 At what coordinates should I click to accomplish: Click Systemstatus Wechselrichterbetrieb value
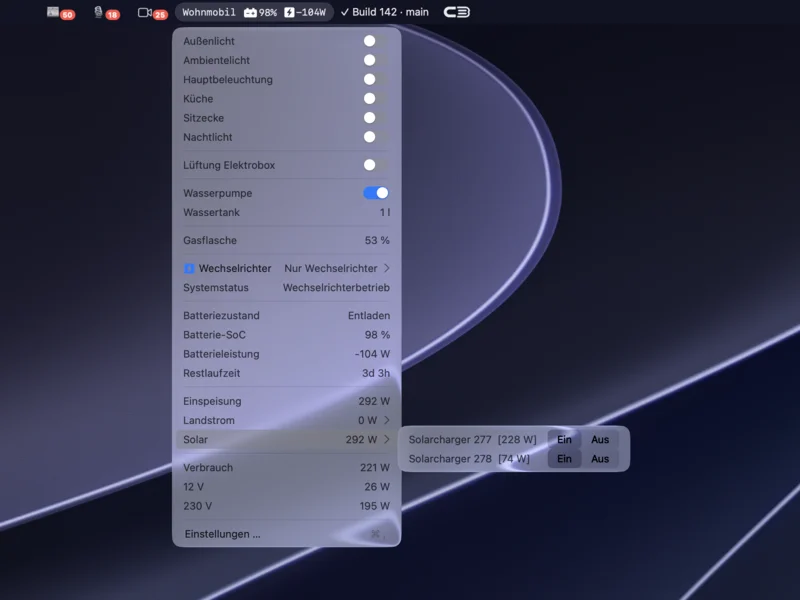(x=336, y=287)
